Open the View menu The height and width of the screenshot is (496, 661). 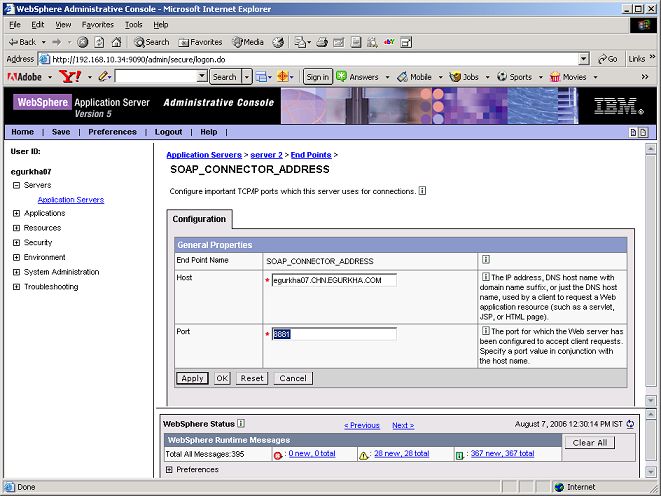(63, 25)
